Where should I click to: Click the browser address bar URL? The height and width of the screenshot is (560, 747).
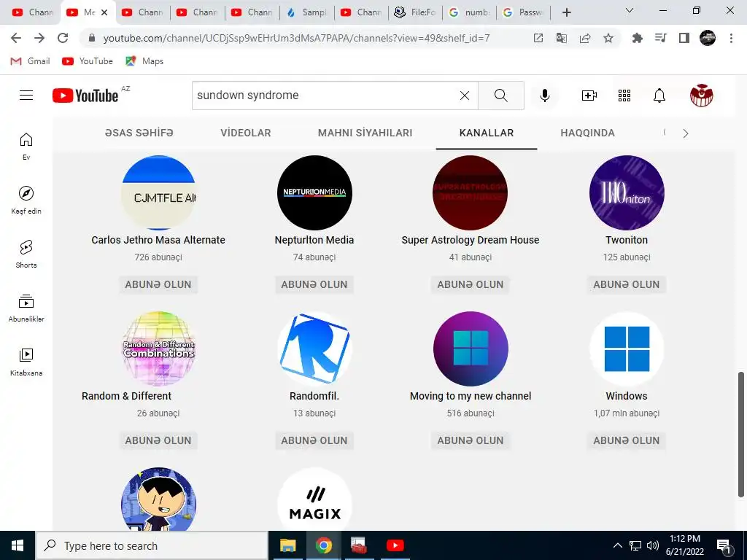point(296,38)
